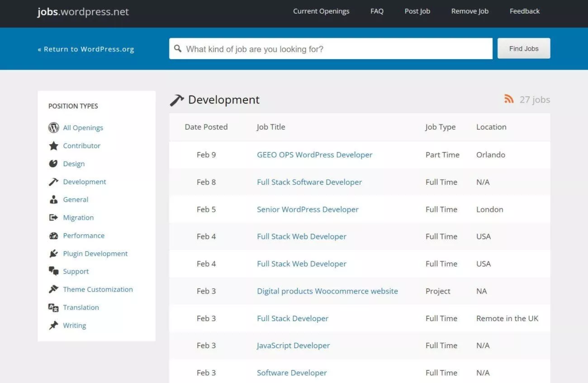This screenshot has width=588, height=383.
Task: Open Remove Job in navigation
Action: [x=470, y=11]
